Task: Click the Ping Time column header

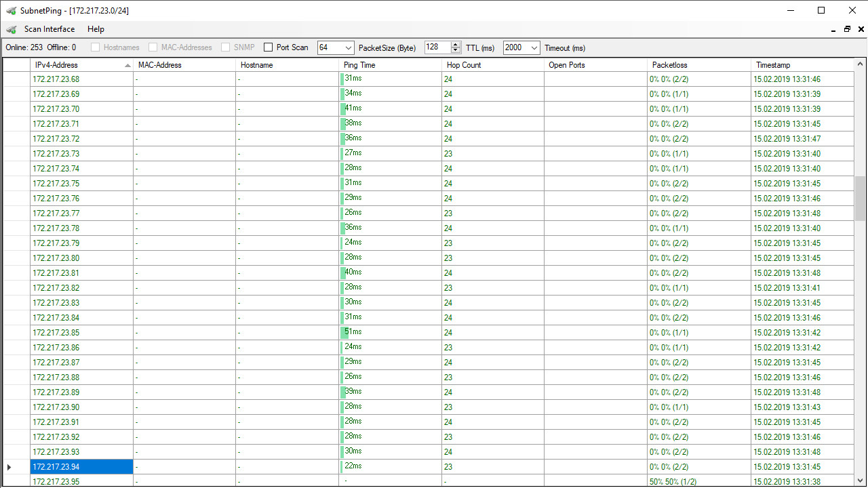Action: tap(390, 65)
